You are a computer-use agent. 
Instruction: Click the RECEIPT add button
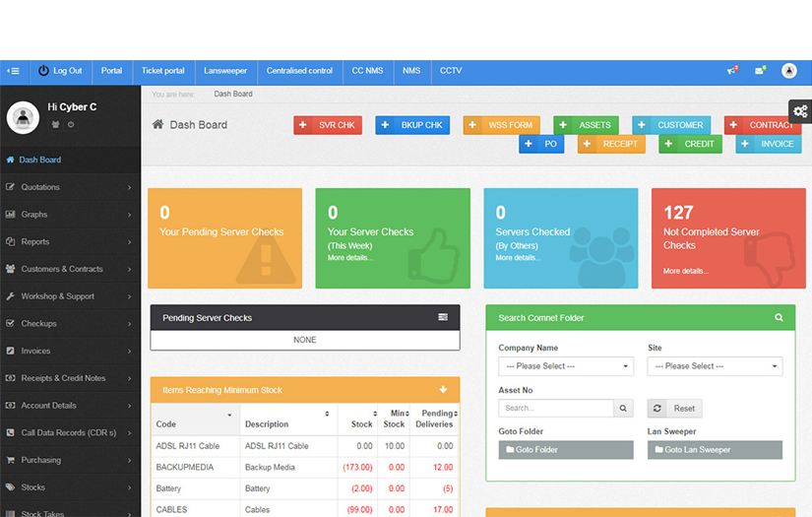611,144
